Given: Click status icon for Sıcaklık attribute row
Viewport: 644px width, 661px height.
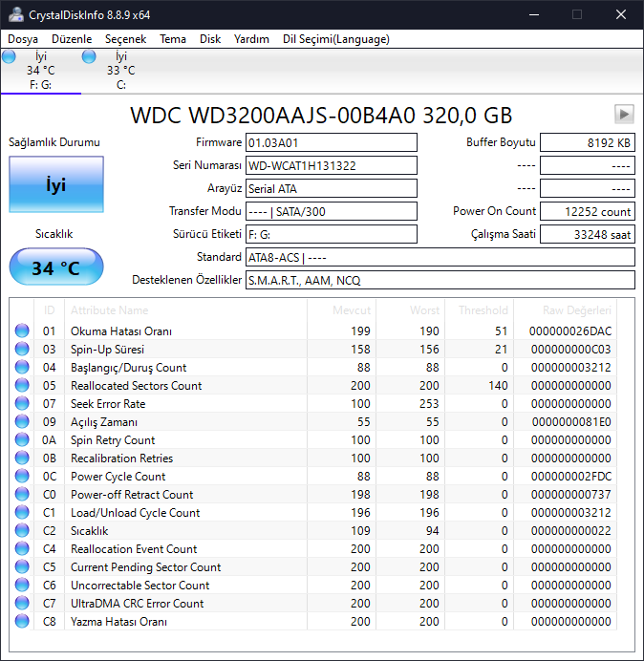Looking at the screenshot, I should tap(22, 530).
